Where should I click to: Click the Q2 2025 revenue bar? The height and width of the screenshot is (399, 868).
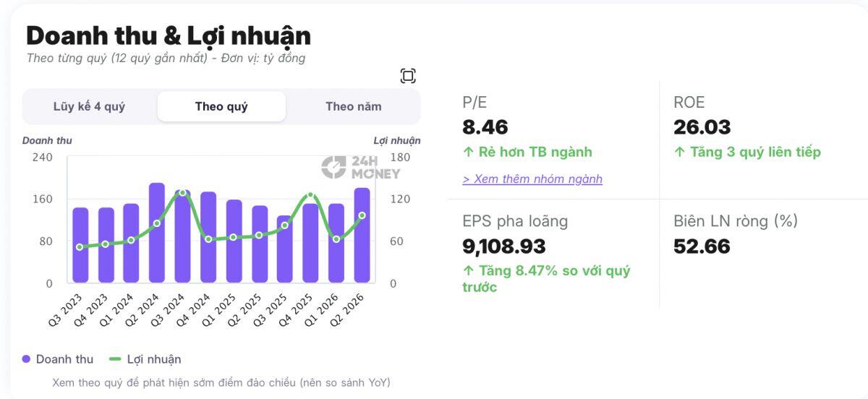point(260,244)
